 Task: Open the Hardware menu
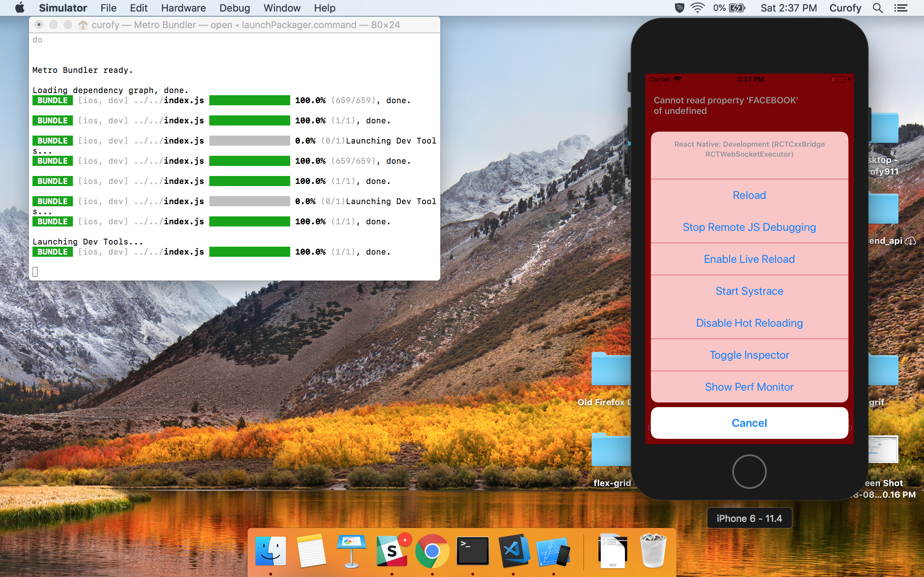coord(183,8)
